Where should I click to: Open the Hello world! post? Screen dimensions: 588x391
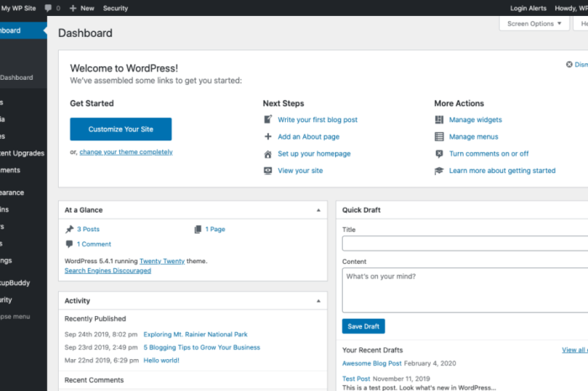[x=161, y=360]
